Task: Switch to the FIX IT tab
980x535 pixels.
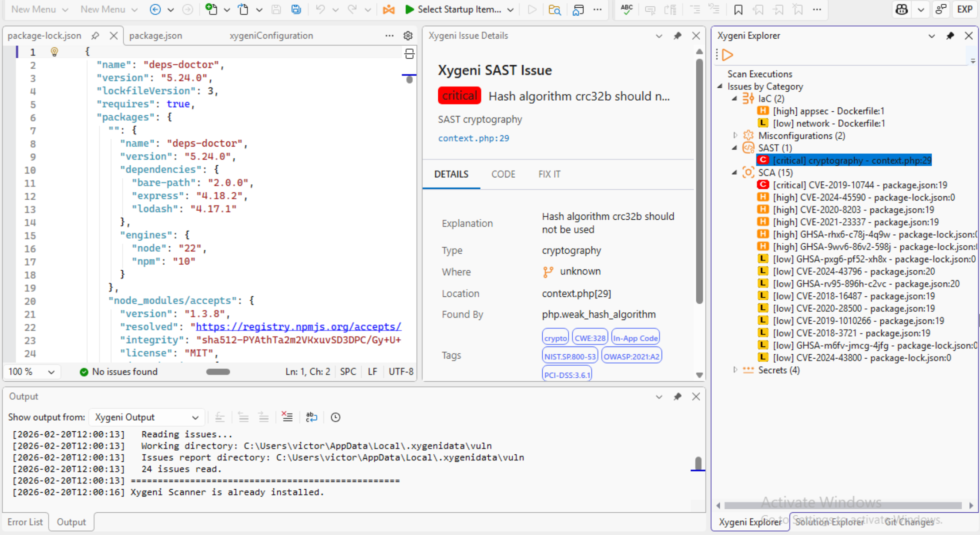Action: pos(549,174)
